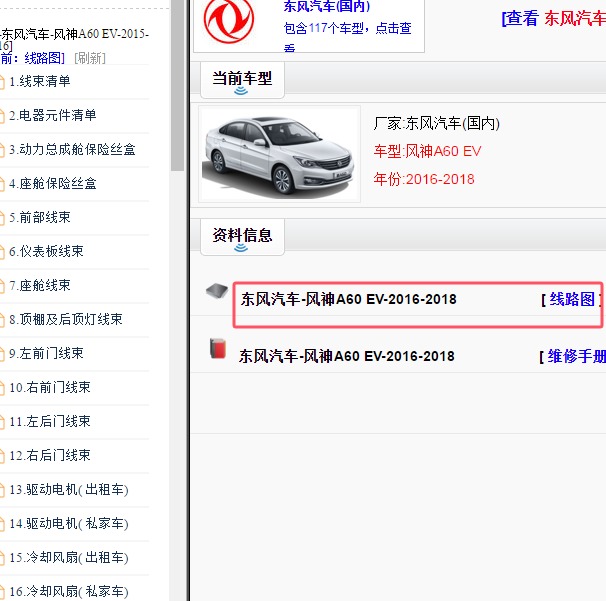The width and height of the screenshot is (606, 601).
Task: Click the 厂家:东风汽车(国内) text
Action: pyautogui.click(x=437, y=124)
